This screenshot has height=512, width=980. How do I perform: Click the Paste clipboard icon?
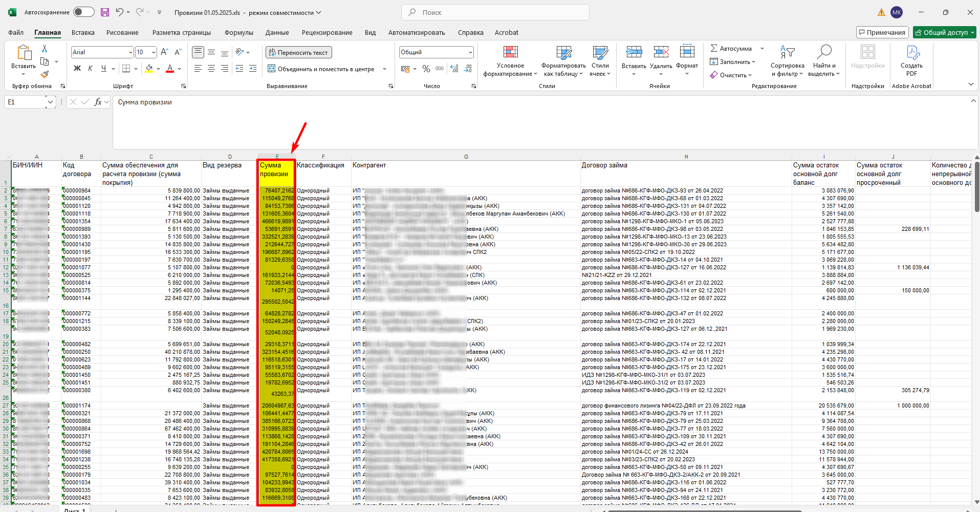point(24,53)
